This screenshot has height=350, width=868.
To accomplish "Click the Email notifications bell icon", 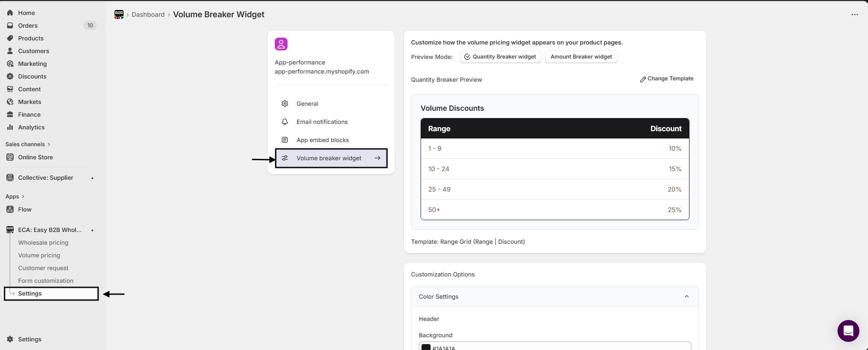I will (x=285, y=122).
